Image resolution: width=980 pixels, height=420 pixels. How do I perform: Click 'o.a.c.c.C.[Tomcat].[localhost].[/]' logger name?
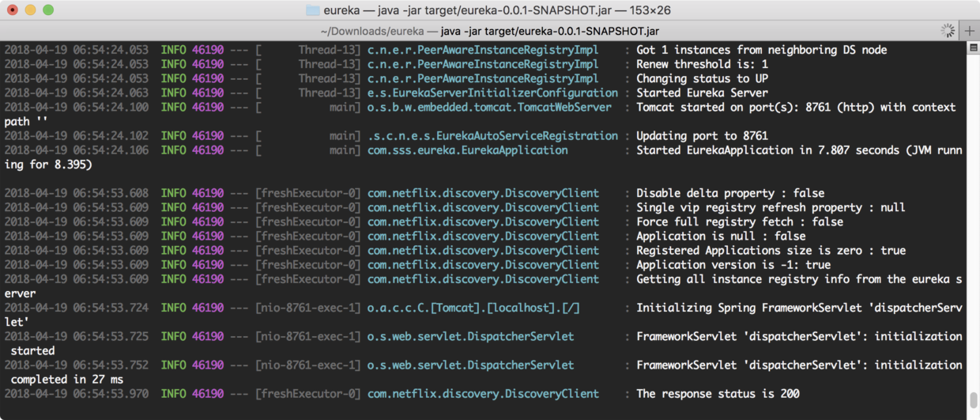point(473,308)
